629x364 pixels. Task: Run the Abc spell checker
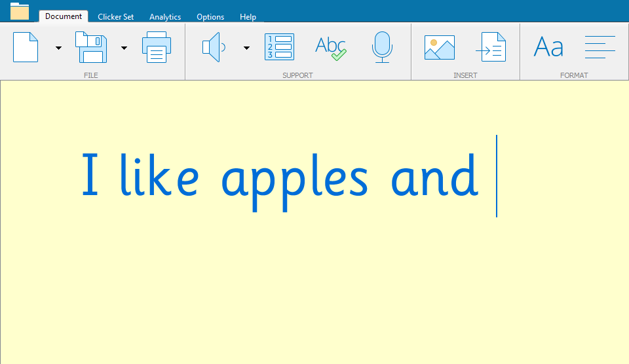tap(331, 47)
